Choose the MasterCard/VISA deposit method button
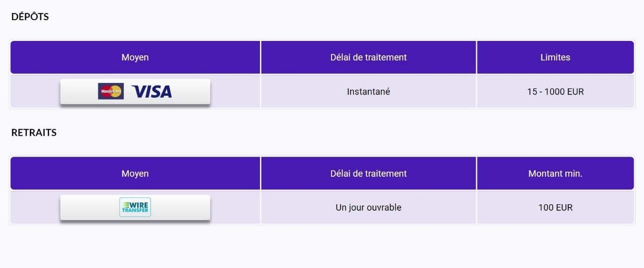Screen dimensions: 644x268 [135, 92]
